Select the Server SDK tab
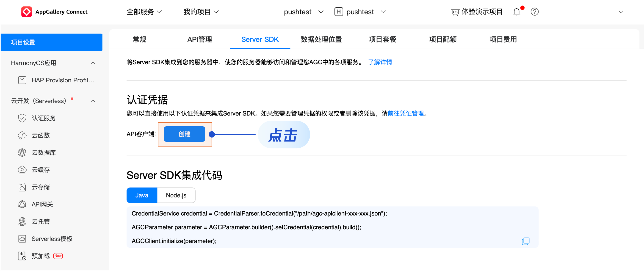This screenshot has height=271, width=644. coord(260,39)
